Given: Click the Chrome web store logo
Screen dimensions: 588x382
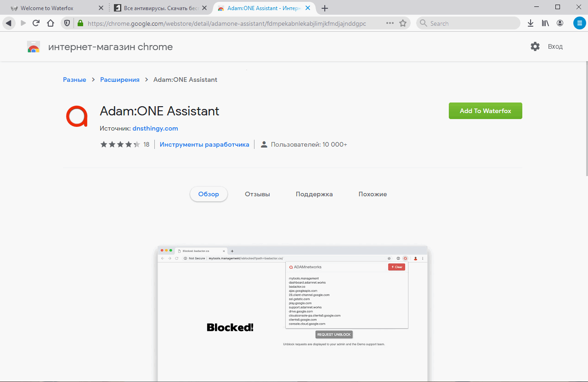Looking at the screenshot, I should coord(34,47).
